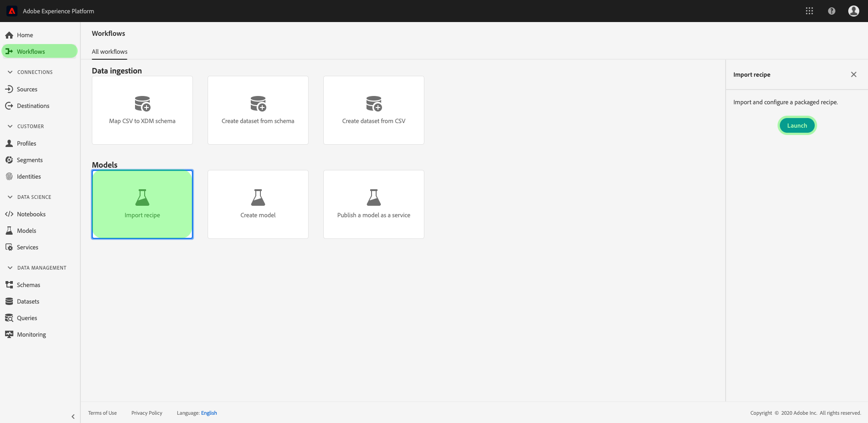Open the user profile avatar
Viewport: 868px width, 423px height.
[x=853, y=11]
